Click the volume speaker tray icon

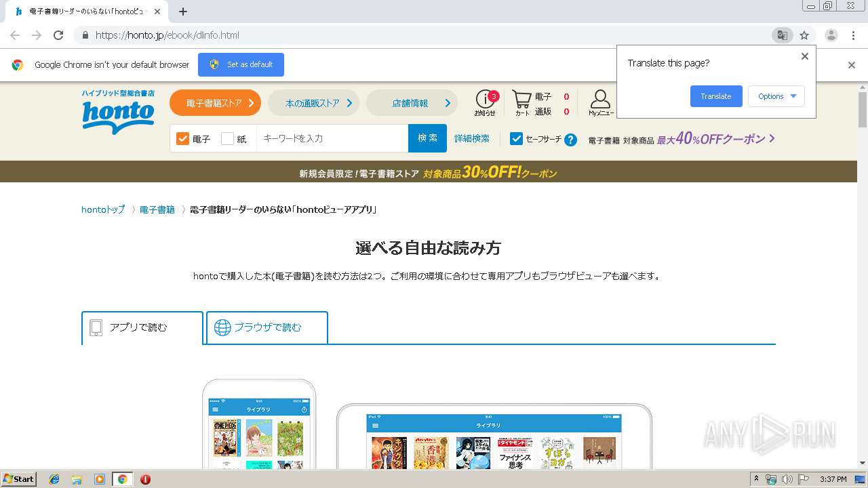[x=787, y=479]
